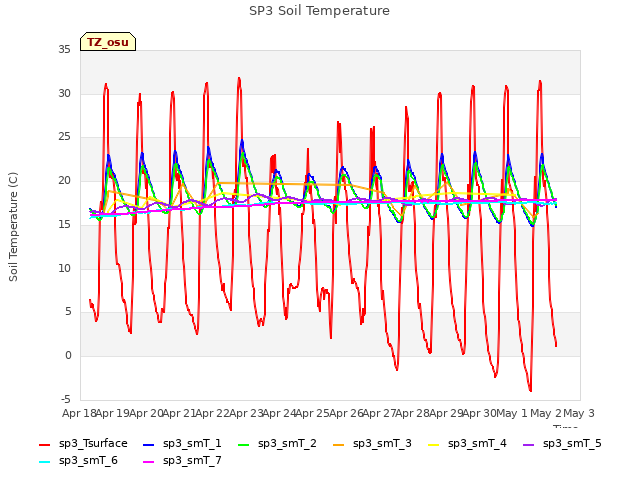
Task: Click orange sp3_smT_3 legend color marker
Action: (x=339, y=444)
